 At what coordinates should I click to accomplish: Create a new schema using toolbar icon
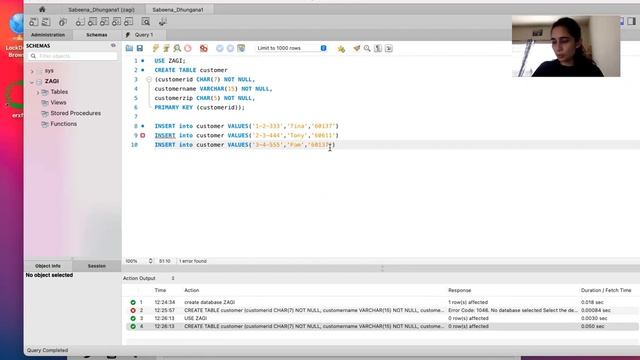click(80, 22)
